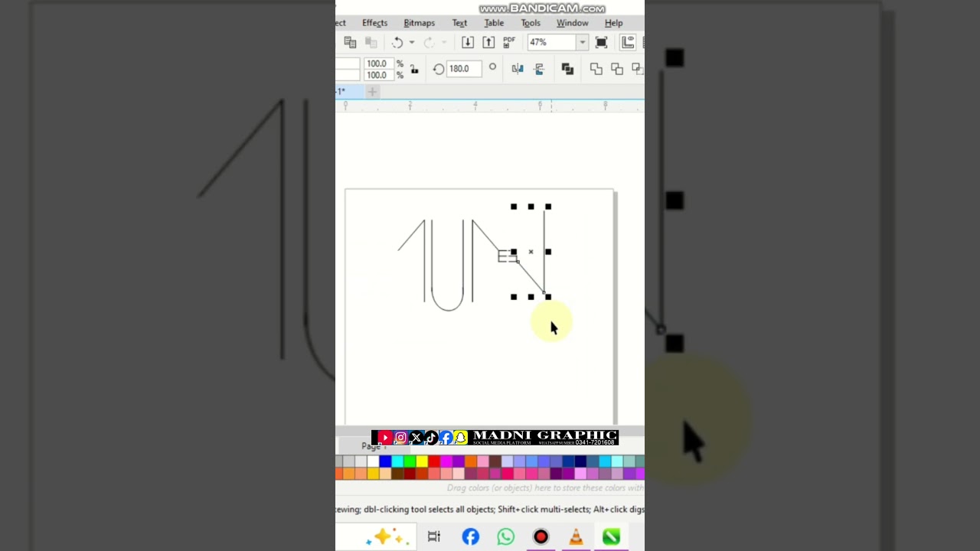This screenshot has height=551, width=980.
Task: Click the lower scale factor field showing 100.0
Action: point(378,75)
